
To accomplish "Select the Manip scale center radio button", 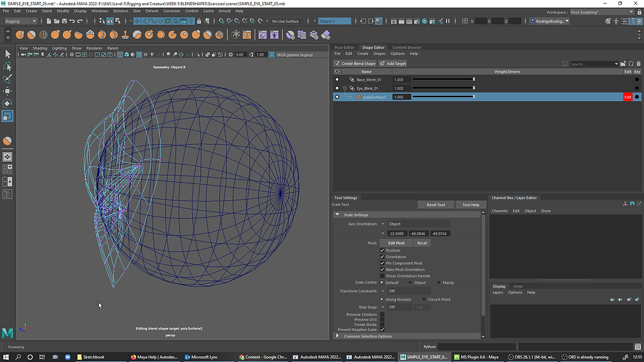I will [438, 283].
